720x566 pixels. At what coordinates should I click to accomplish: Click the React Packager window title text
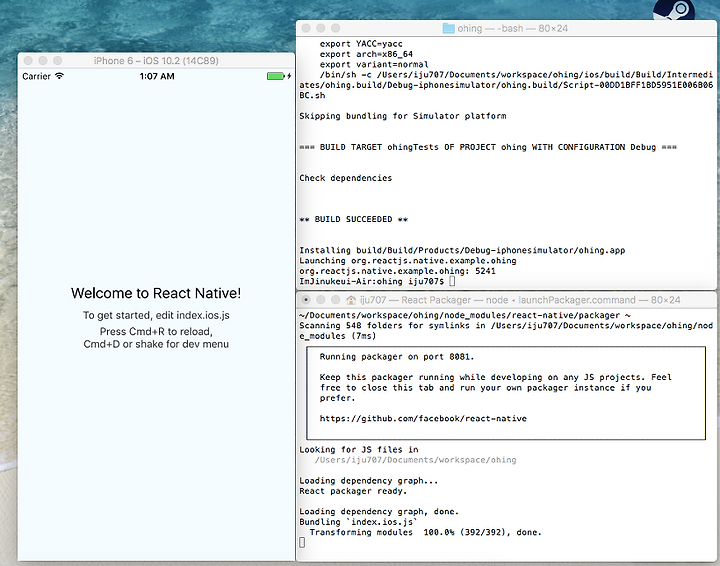(520, 300)
